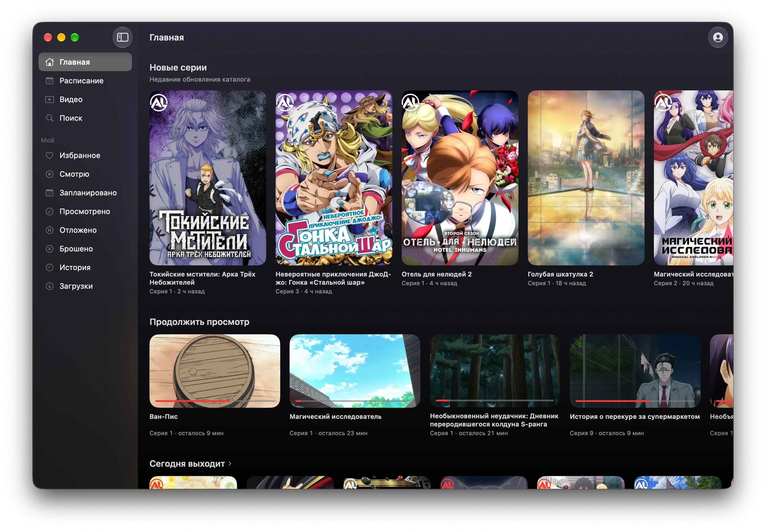The width and height of the screenshot is (766, 532).
Task: Click the Поиск magnifier icon
Action: [x=49, y=118]
